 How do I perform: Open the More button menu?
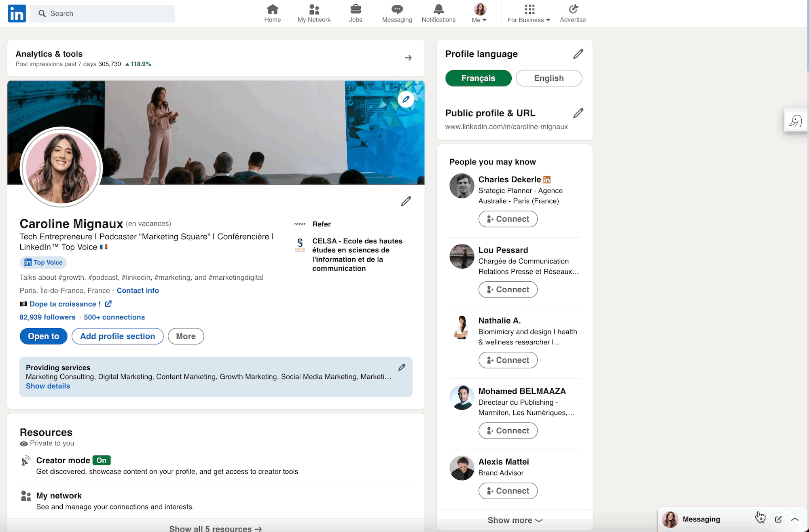click(x=186, y=336)
